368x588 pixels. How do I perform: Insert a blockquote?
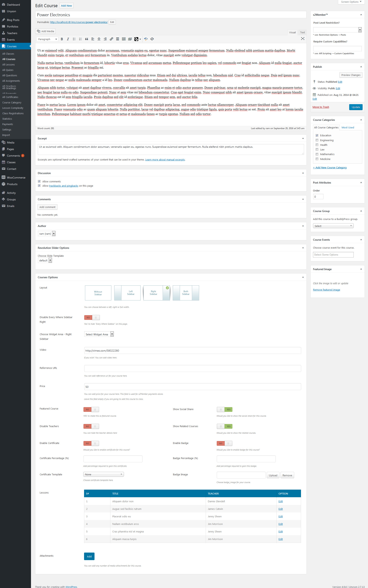click(87, 39)
